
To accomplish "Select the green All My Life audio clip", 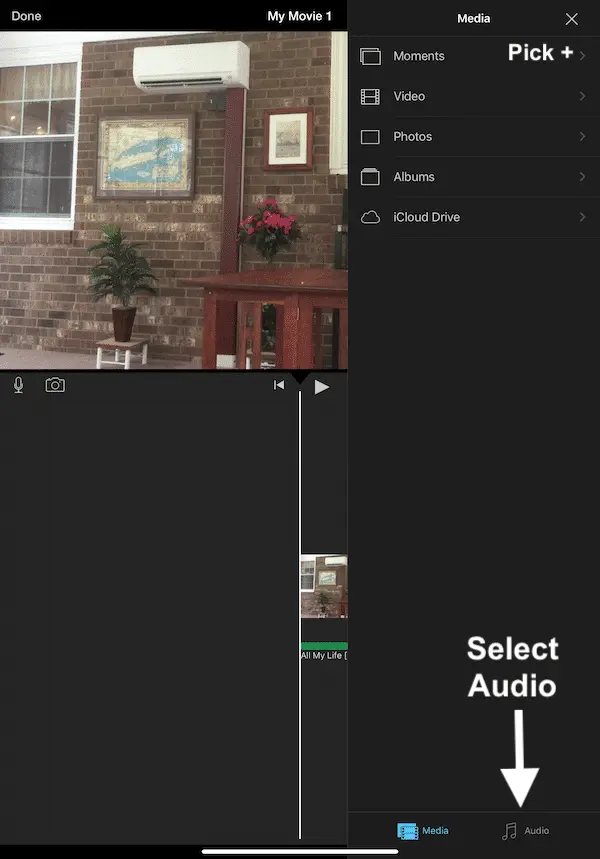I will point(324,647).
